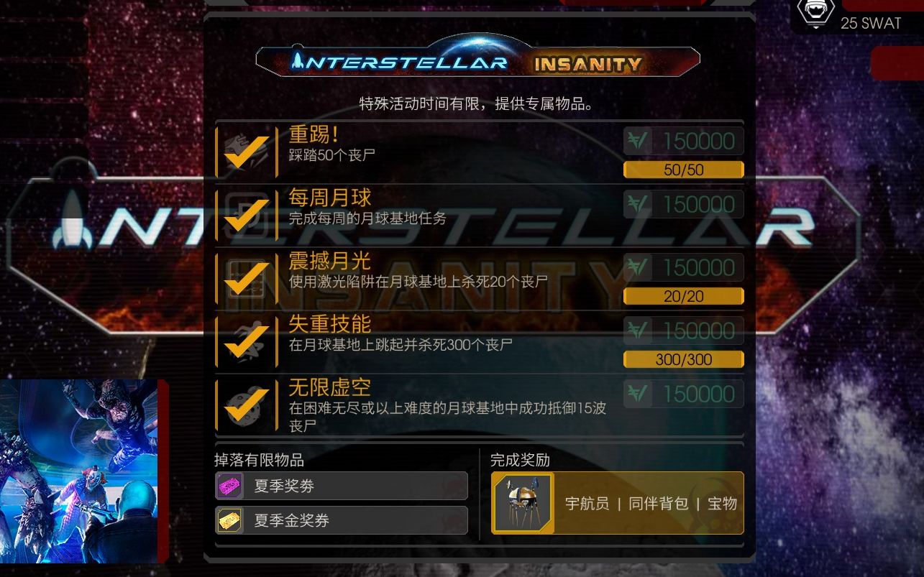Image resolution: width=924 pixels, height=577 pixels.
Task: Click the gold 夏季金奖券 ticket icon
Action: [229, 520]
